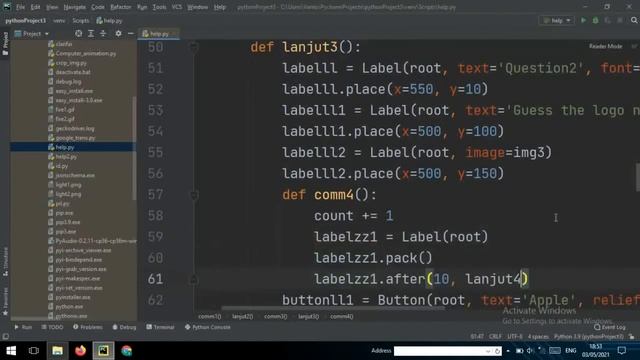This screenshot has height=360, width=640.
Task: Open the TODO tool window
Action: (52, 327)
